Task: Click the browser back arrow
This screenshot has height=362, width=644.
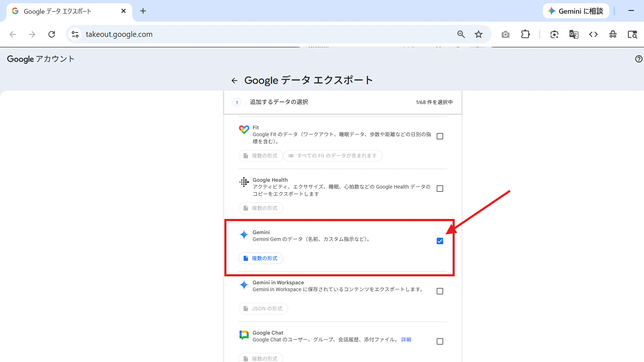Action: pyautogui.click(x=13, y=34)
